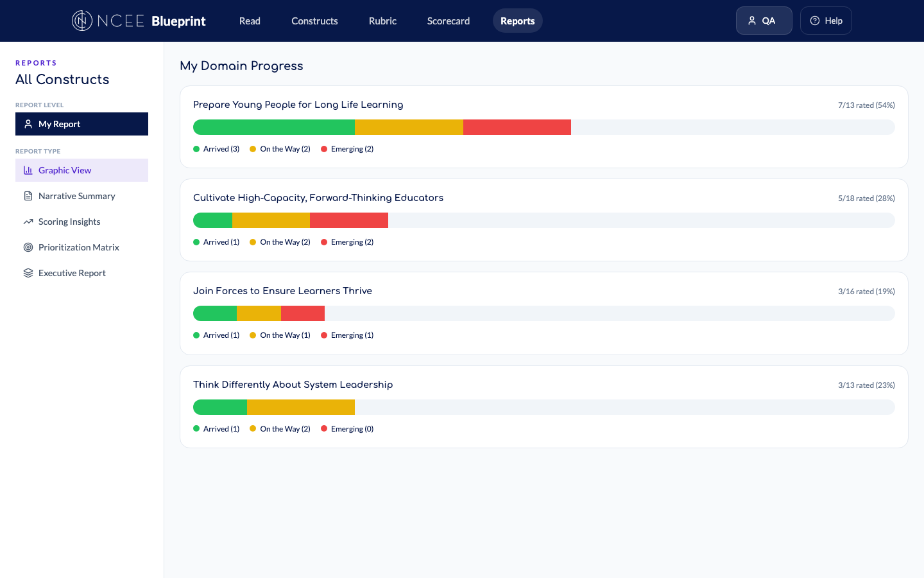Click yellow segment in Think Differently bar
Image resolution: width=924 pixels, height=578 pixels.
[x=301, y=407]
